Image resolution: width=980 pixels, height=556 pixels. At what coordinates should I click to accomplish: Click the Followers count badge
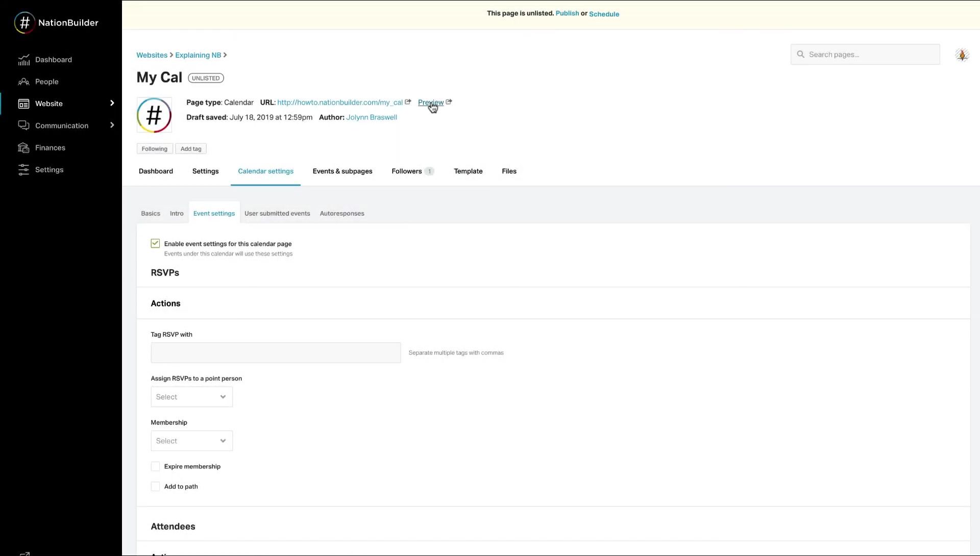(x=429, y=171)
